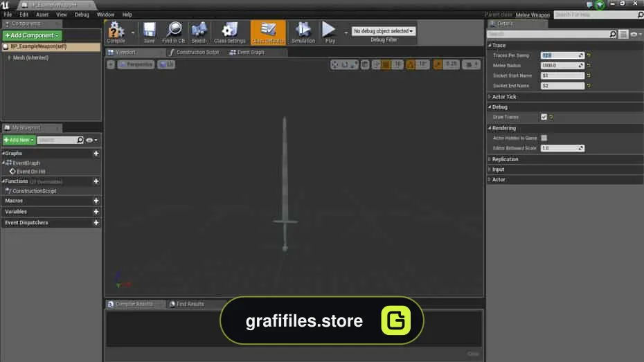
Task: Reset Traces Per Swing to default arrow
Action: [x=589, y=55]
